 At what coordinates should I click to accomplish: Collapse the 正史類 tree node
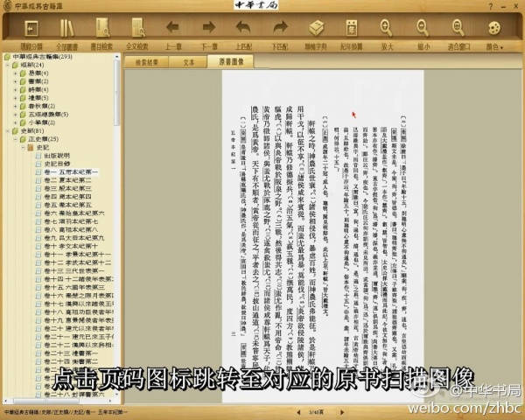(15, 139)
